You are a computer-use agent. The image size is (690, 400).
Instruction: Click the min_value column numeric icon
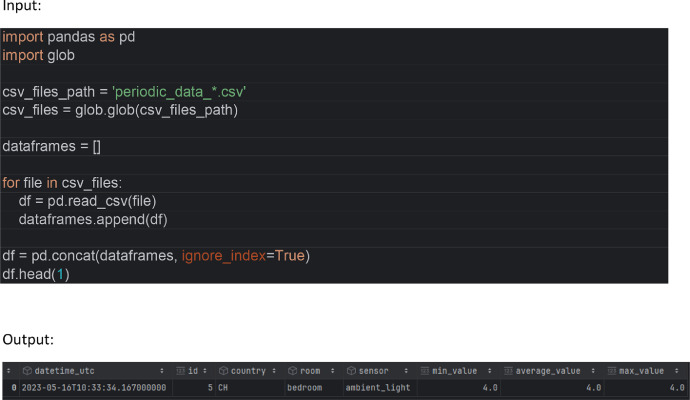(424, 371)
